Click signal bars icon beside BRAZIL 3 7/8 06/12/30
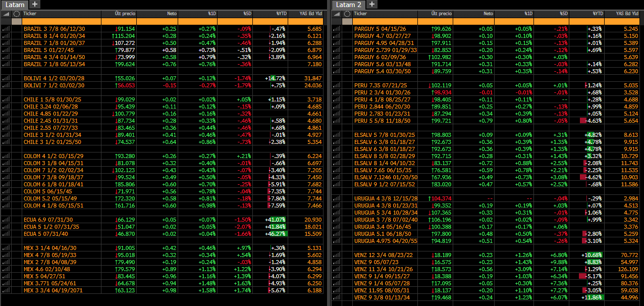 tap(6, 29)
